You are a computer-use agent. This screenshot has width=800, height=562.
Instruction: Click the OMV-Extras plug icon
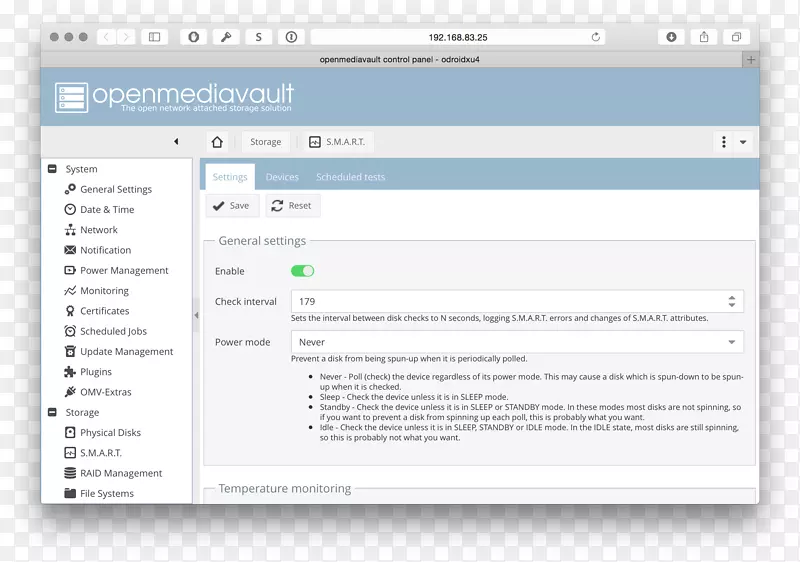coord(70,392)
